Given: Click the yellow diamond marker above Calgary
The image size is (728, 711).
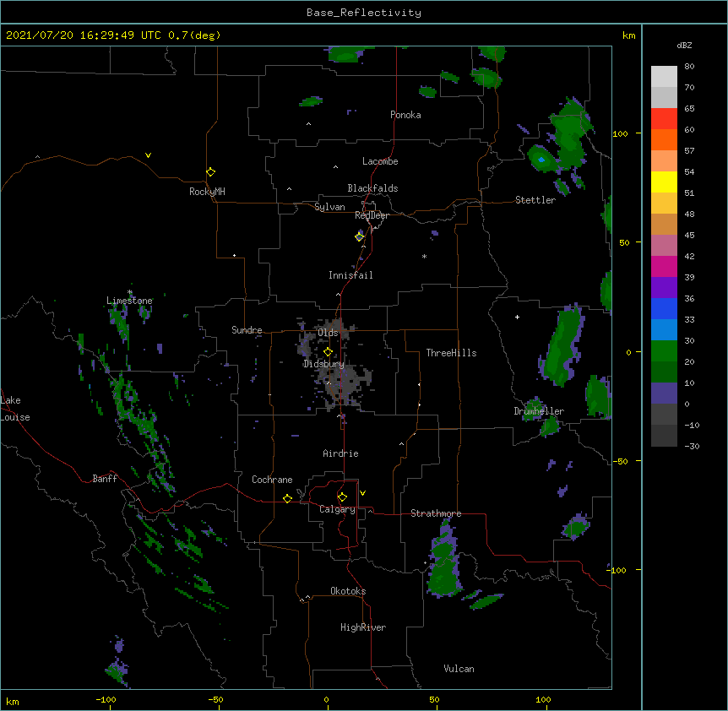Looking at the screenshot, I should click(342, 497).
